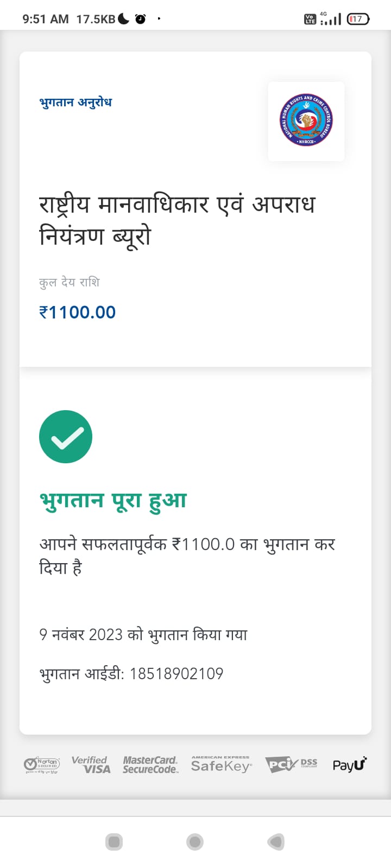Screen dimensions: 391x868
Task: Tap the PCI DSS compliance badge
Action: (292, 764)
